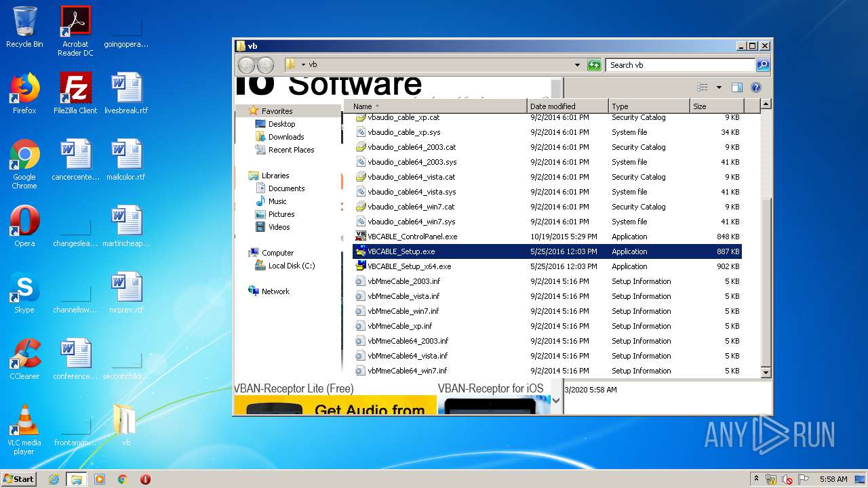Open Documents library
Screen dimensions: 868x488
(286, 188)
